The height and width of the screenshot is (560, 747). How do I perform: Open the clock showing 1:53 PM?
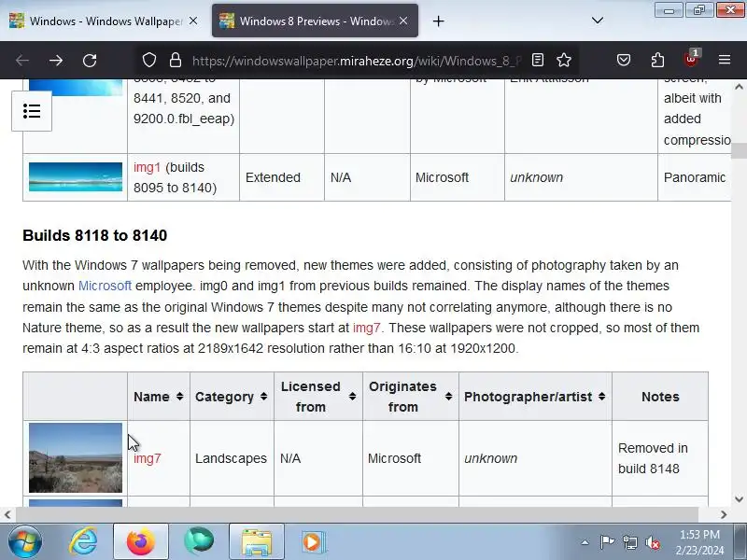click(699, 542)
